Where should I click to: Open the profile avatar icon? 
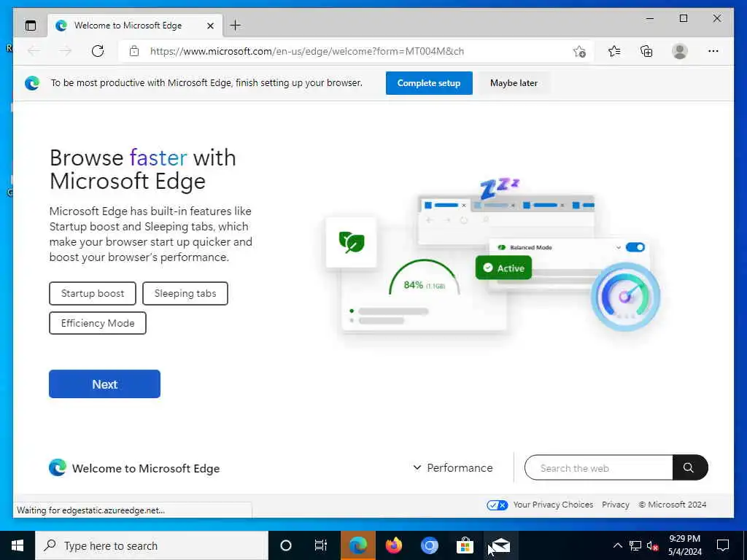click(x=680, y=51)
